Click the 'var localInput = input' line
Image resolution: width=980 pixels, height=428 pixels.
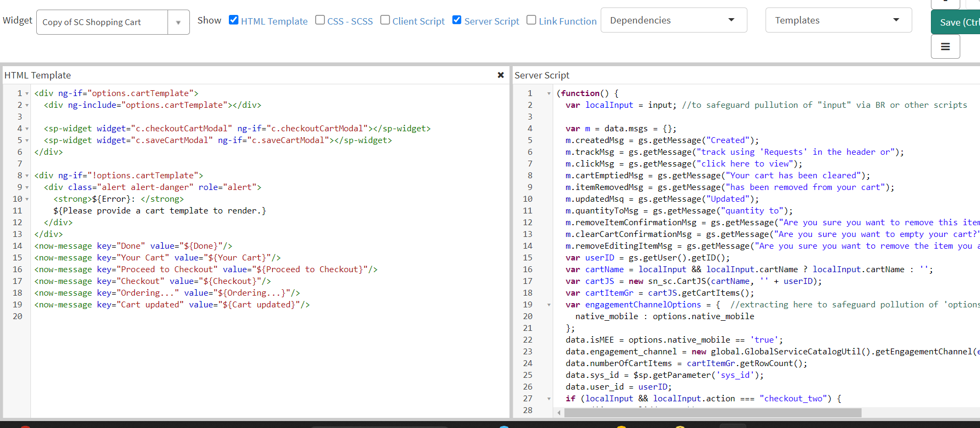(766, 105)
